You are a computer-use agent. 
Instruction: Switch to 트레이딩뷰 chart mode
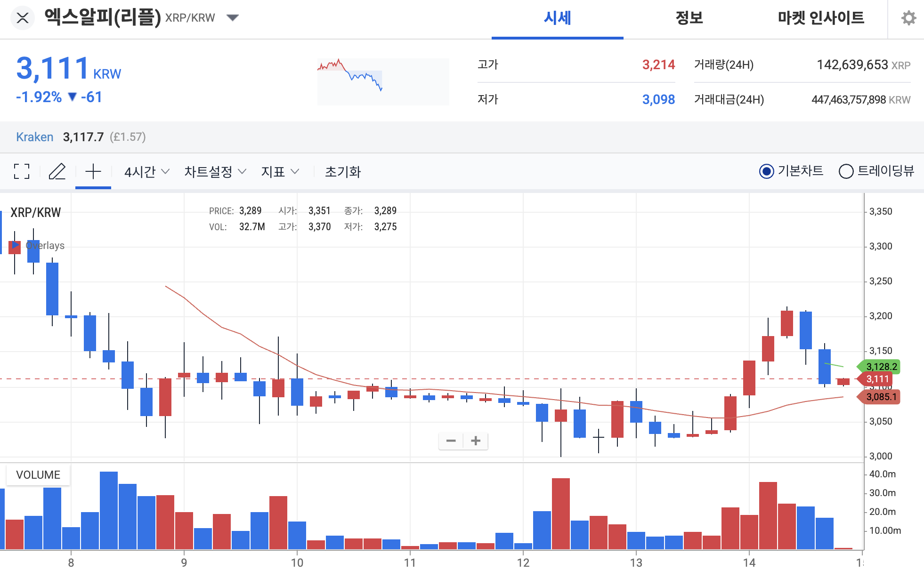(x=846, y=171)
